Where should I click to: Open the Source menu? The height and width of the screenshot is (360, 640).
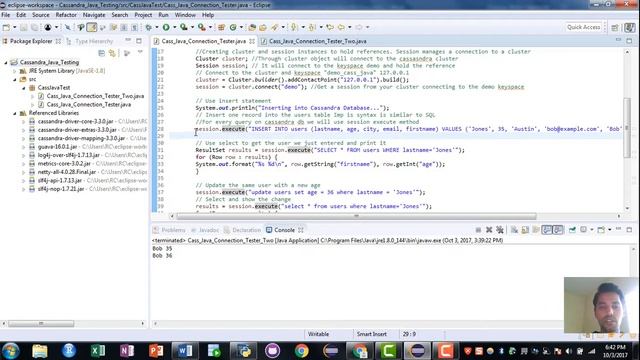[40, 15]
